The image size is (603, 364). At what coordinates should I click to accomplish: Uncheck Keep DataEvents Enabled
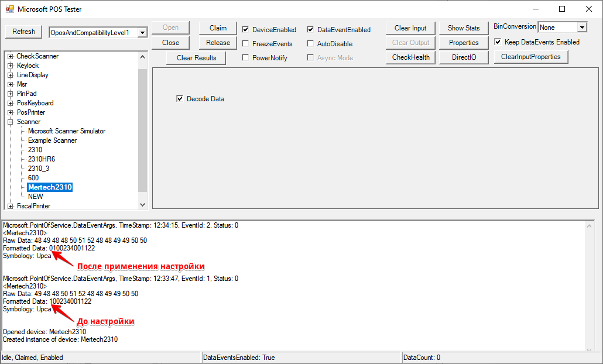click(x=498, y=42)
